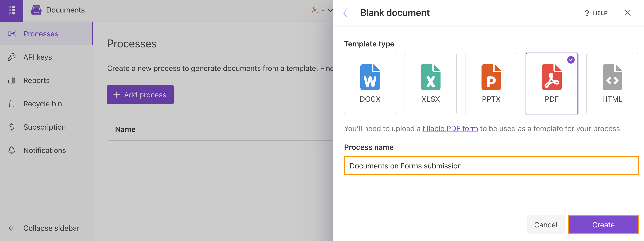This screenshot has height=241, width=644.
Task: Go to Subscription in the sidebar
Action: click(46, 127)
